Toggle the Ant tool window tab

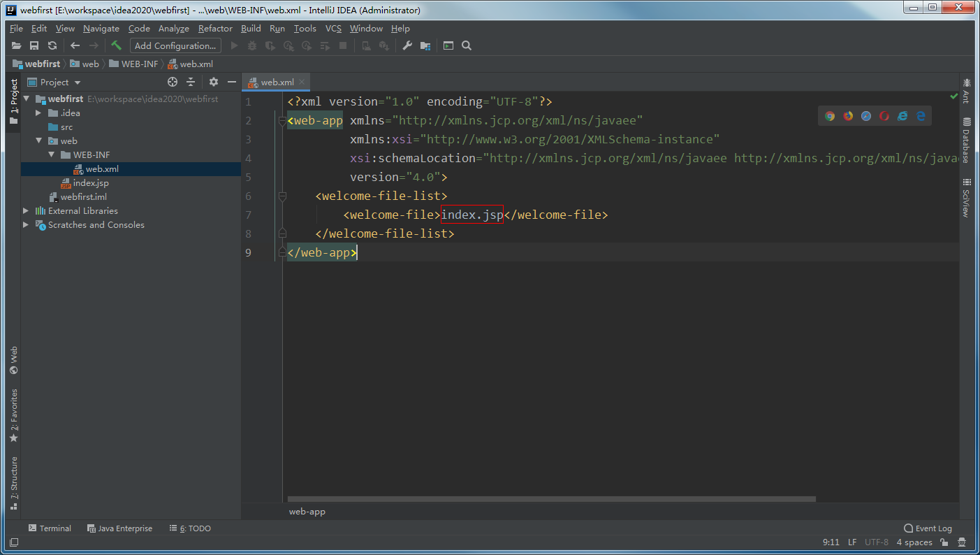(967, 90)
